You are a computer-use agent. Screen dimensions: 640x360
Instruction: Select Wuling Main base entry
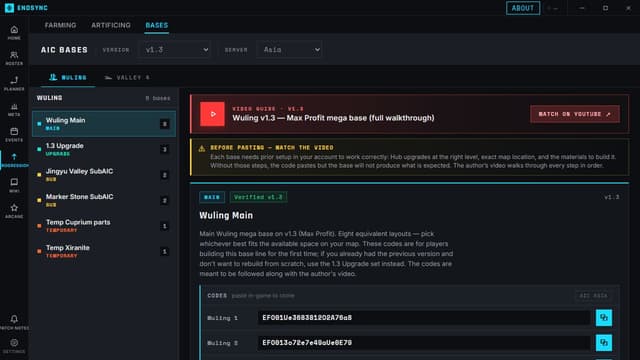104,124
